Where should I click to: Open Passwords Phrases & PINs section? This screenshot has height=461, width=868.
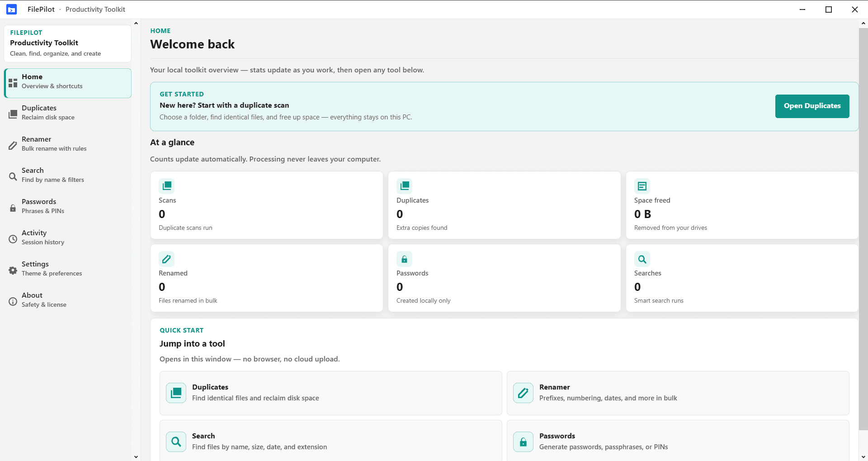click(x=68, y=208)
